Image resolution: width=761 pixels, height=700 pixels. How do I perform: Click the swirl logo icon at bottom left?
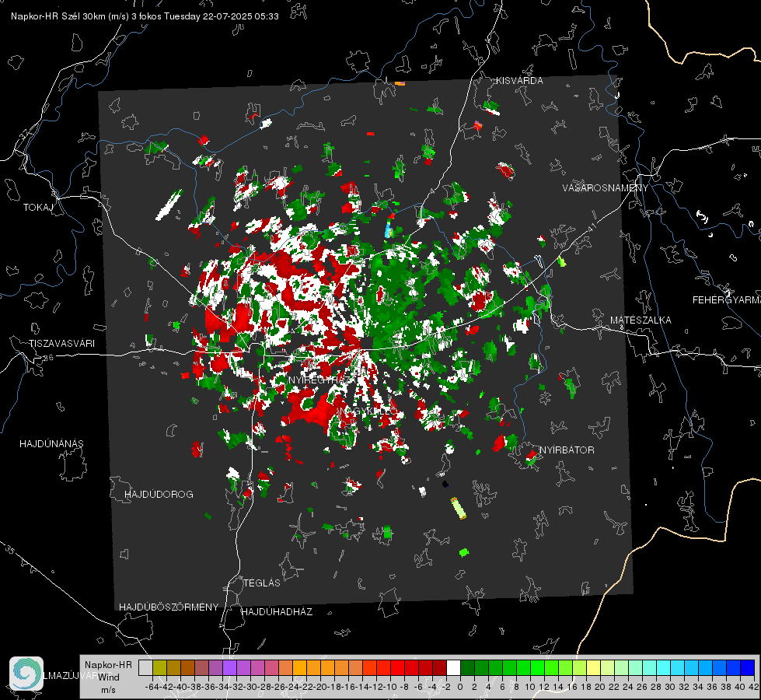coord(26,674)
